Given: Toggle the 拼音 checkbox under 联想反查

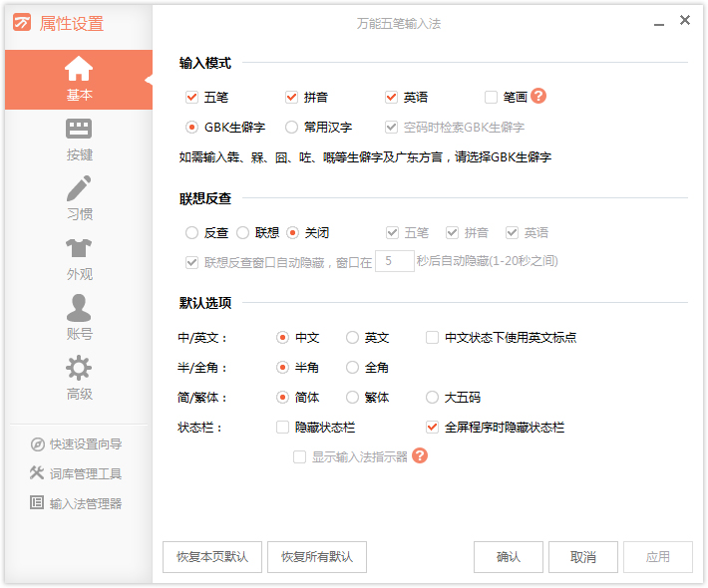Looking at the screenshot, I should 452,233.
